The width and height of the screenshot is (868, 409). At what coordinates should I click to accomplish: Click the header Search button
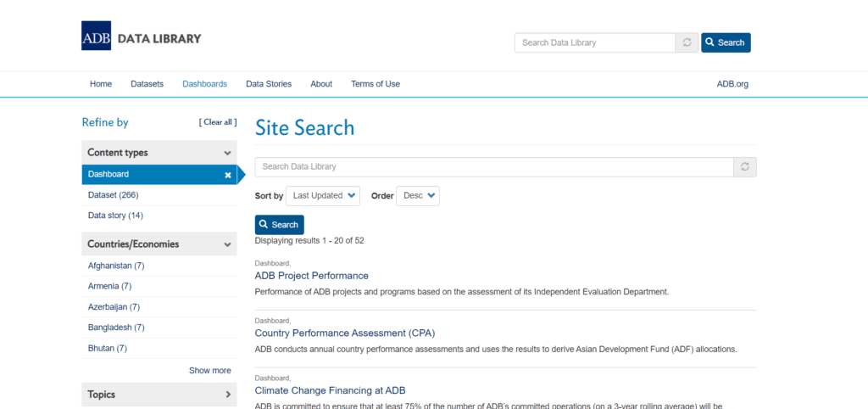point(726,42)
